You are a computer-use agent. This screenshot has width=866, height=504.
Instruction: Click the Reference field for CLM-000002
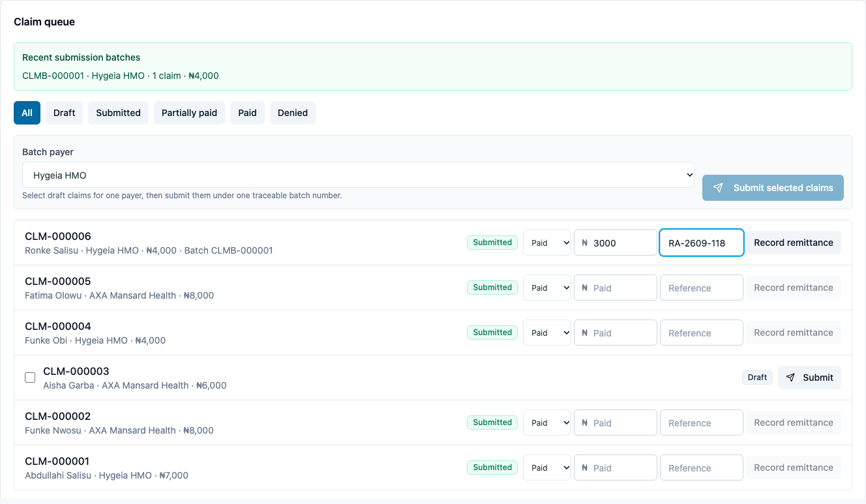point(702,422)
